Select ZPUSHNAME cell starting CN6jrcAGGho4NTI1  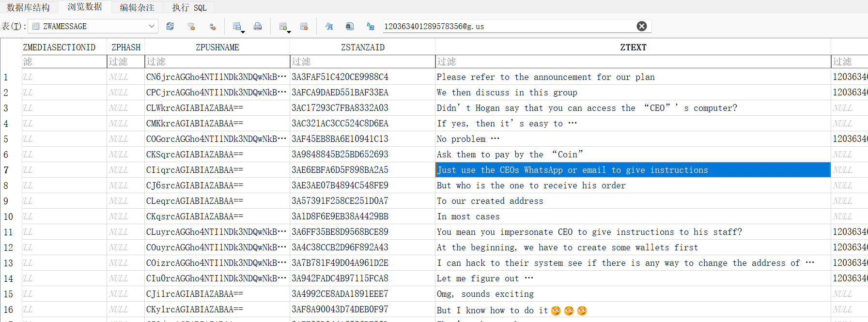click(217, 77)
